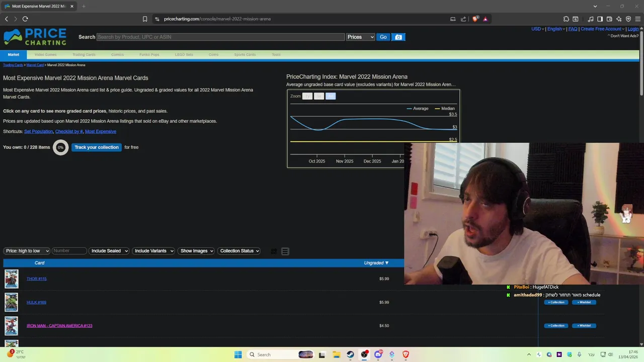This screenshot has width=644, height=362.
Task: Click the Go search button
Action: click(383, 37)
